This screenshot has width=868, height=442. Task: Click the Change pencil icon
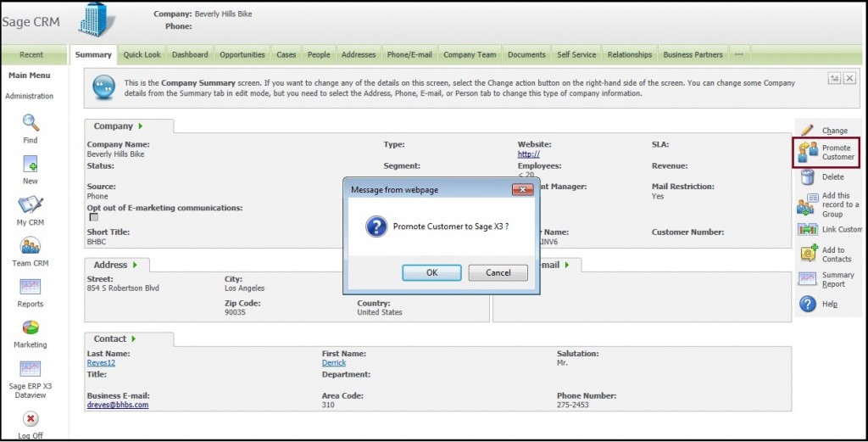point(807,130)
